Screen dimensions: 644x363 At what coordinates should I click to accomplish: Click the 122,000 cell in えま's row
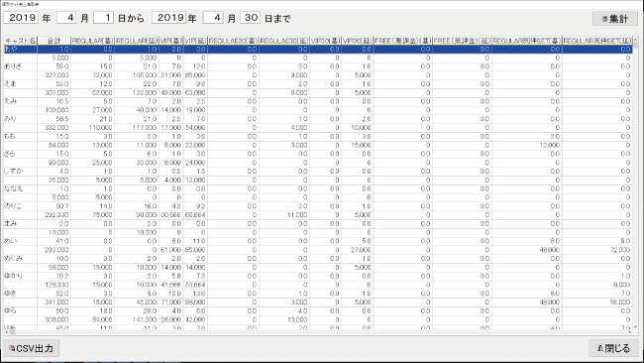[x=137, y=92]
